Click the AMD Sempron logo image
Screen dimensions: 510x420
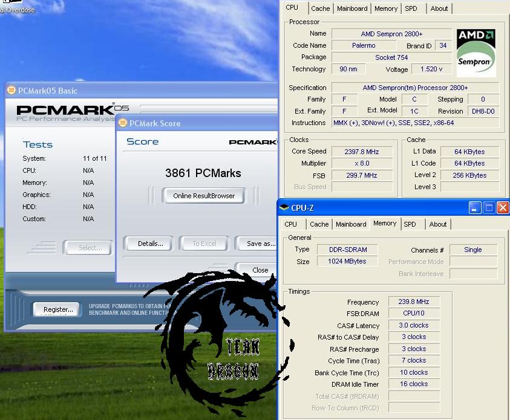[476, 53]
